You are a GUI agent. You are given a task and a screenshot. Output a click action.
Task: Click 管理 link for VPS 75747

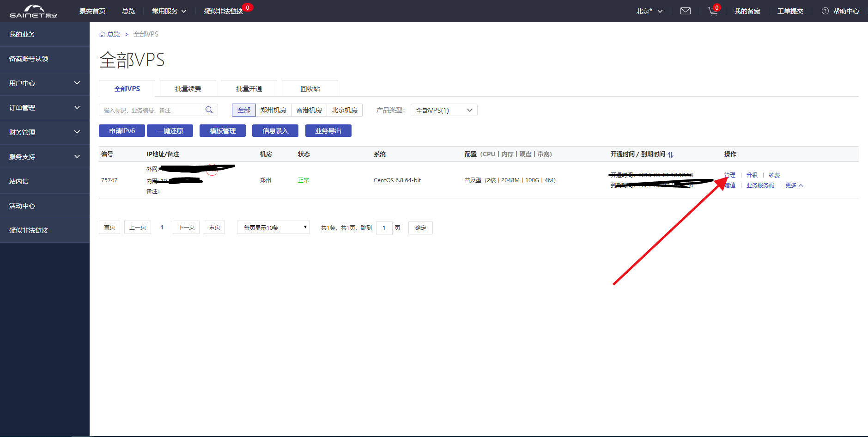click(730, 175)
